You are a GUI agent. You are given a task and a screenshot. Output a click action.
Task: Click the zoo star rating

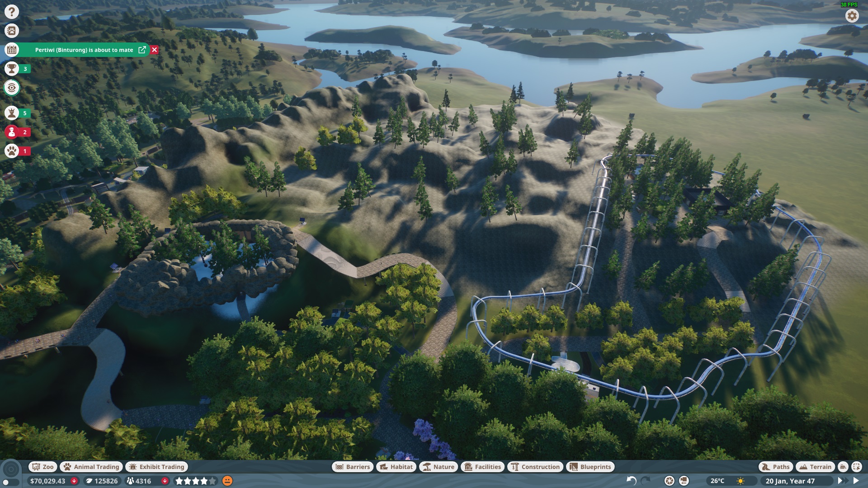click(x=196, y=481)
